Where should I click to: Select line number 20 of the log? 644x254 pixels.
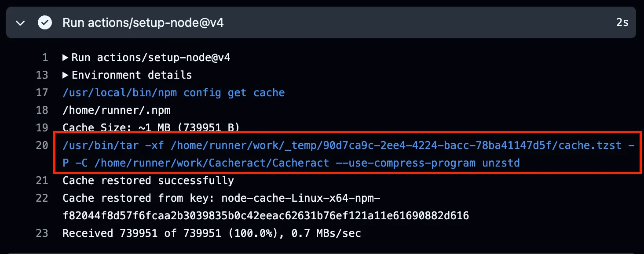42,145
